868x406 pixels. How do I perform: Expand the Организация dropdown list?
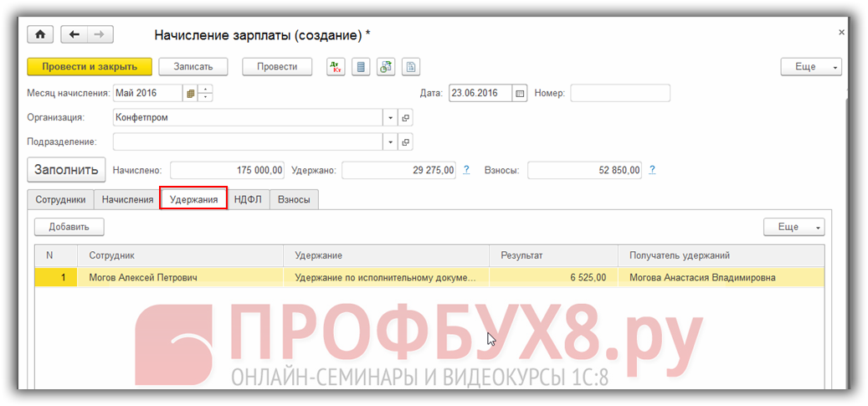pos(390,118)
